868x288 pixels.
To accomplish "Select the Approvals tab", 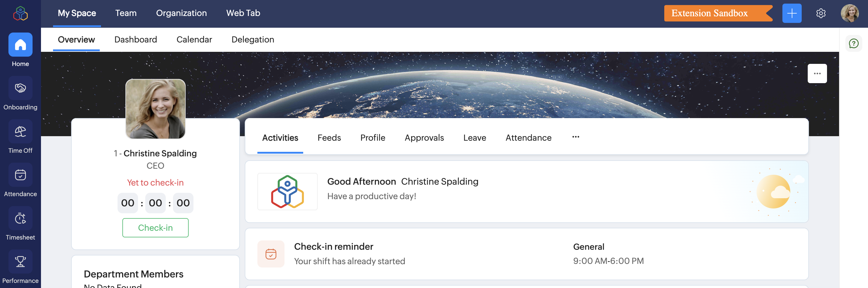I will coord(424,138).
